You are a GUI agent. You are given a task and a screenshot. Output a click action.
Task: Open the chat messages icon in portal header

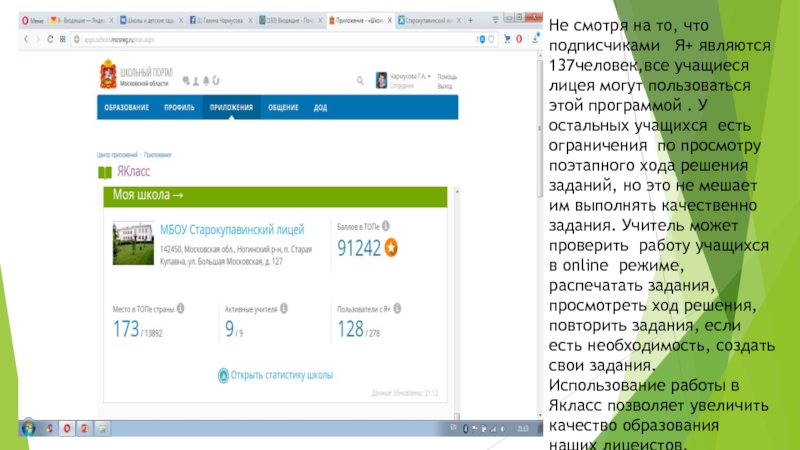[186, 81]
